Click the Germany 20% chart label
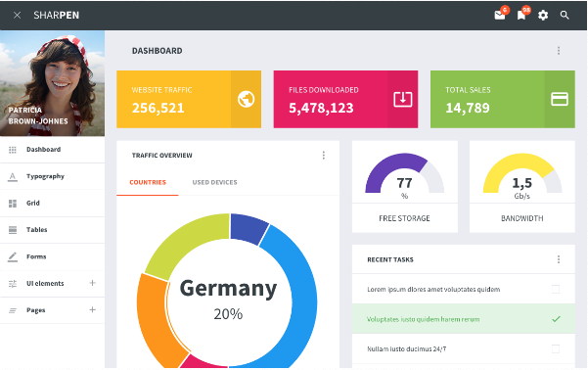 228,300
